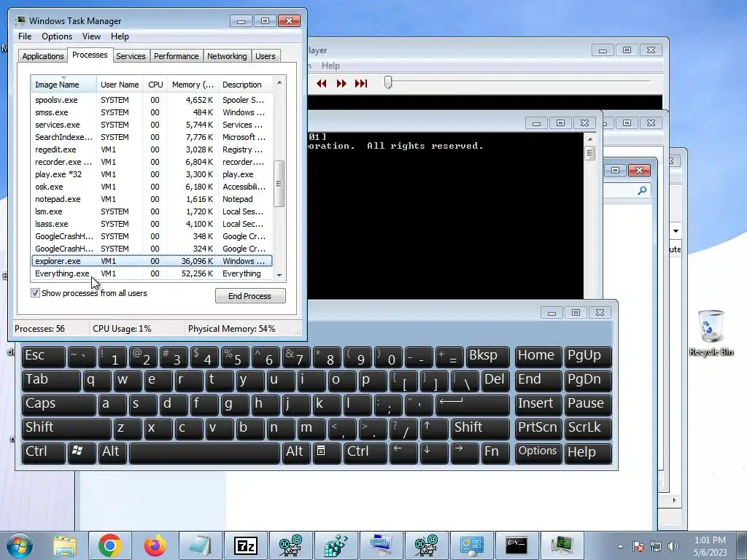Sort processes by the Memory column header
Image resolution: width=747 pixels, height=560 pixels.
[193, 85]
